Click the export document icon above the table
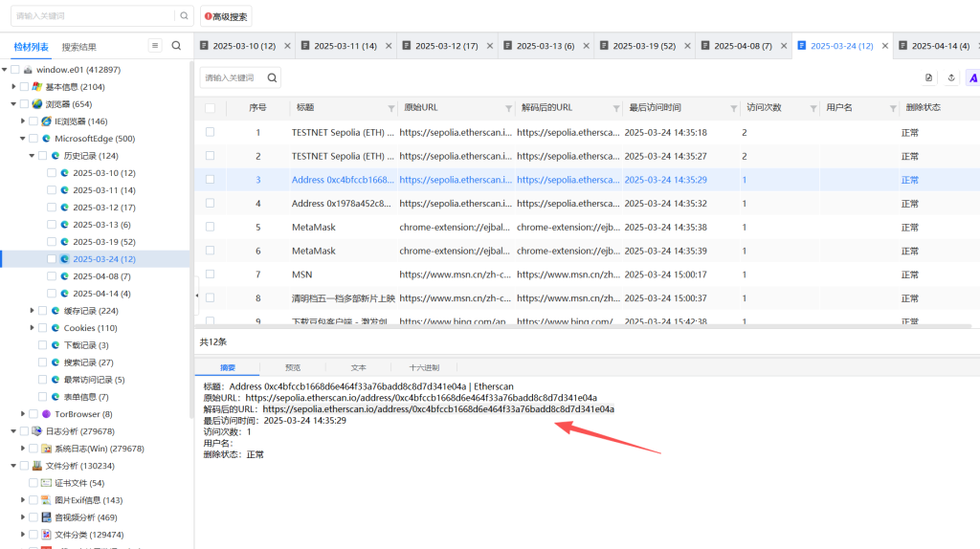Screen dimensions: 980x549 (x=928, y=77)
